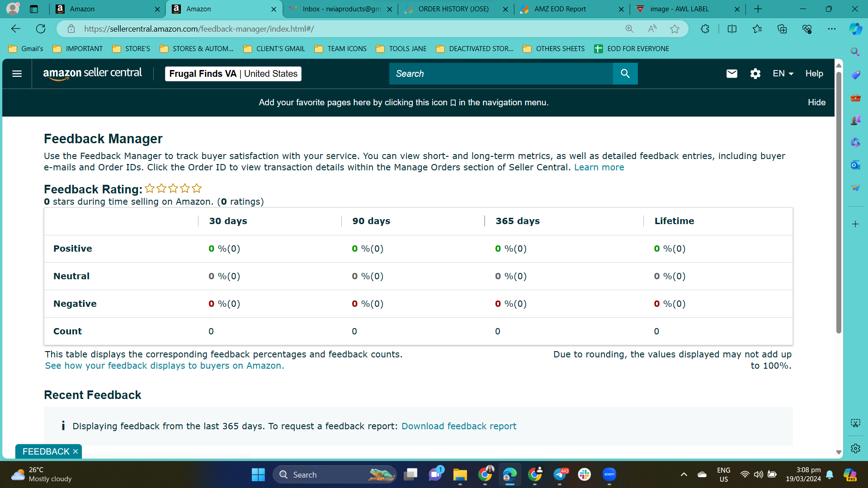Image resolution: width=868 pixels, height=488 pixels.
Task: Open TEAM ICONS bookmarks folder
Action: [x=340, y=49]
